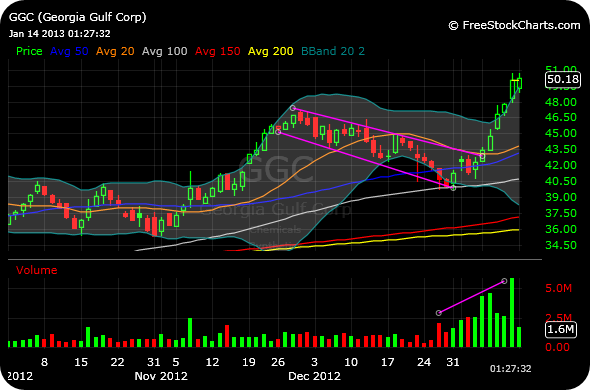Select the BBand 20 2 legend label
Viewport: 590px width, 390px height.
[x=333, y=51]
